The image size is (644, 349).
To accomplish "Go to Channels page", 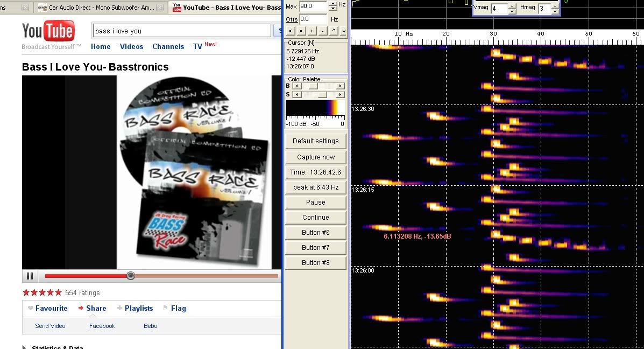I will 168,46.
